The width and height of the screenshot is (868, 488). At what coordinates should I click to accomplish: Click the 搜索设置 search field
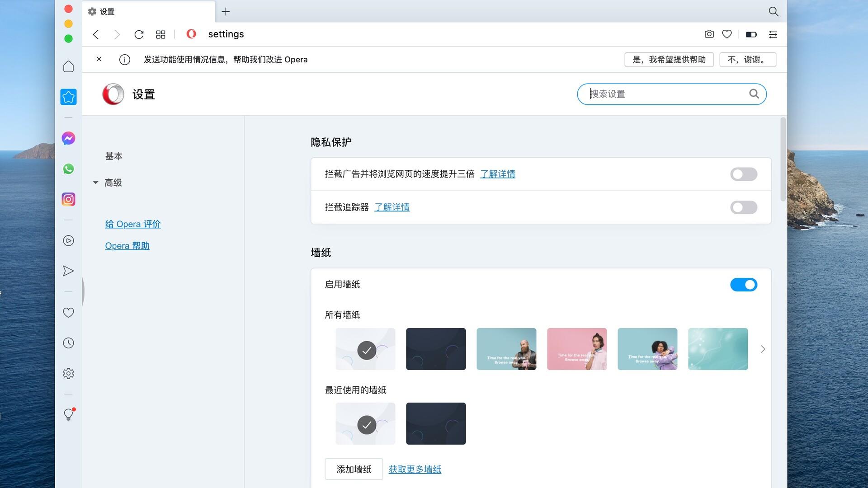click(x=665, y=94)
